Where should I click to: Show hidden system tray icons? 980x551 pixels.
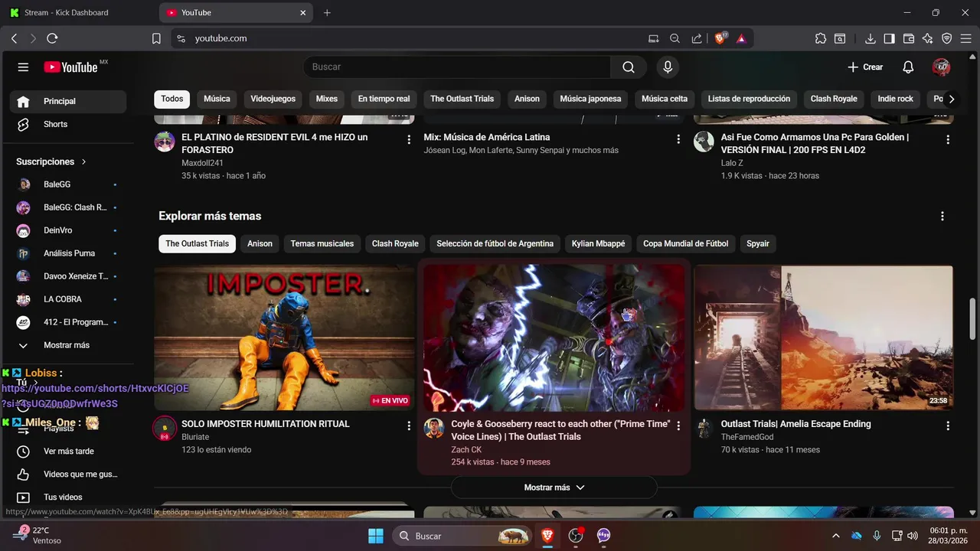(835, 536)
